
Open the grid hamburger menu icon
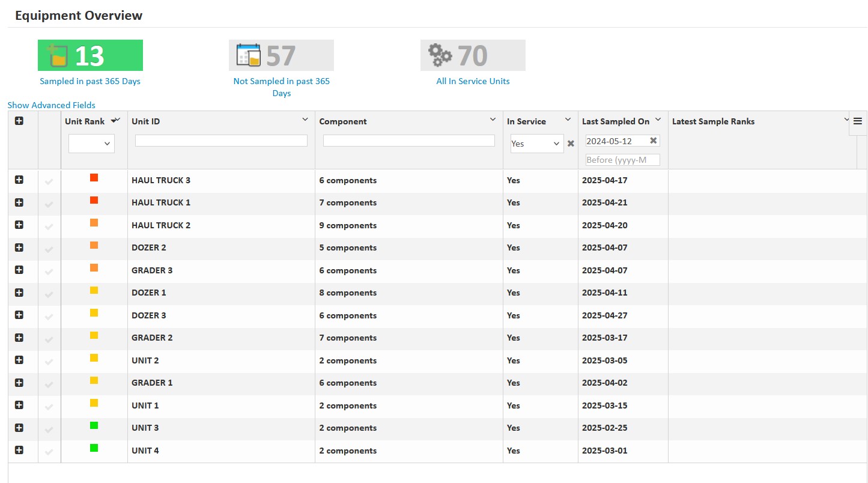(x=857, y=121)
